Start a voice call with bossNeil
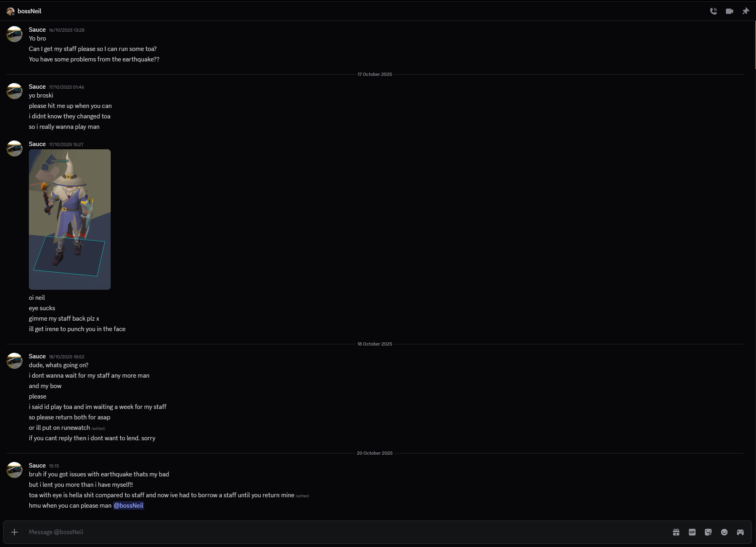Viewport: 756px width, 547px height. (x=713, y=11)
